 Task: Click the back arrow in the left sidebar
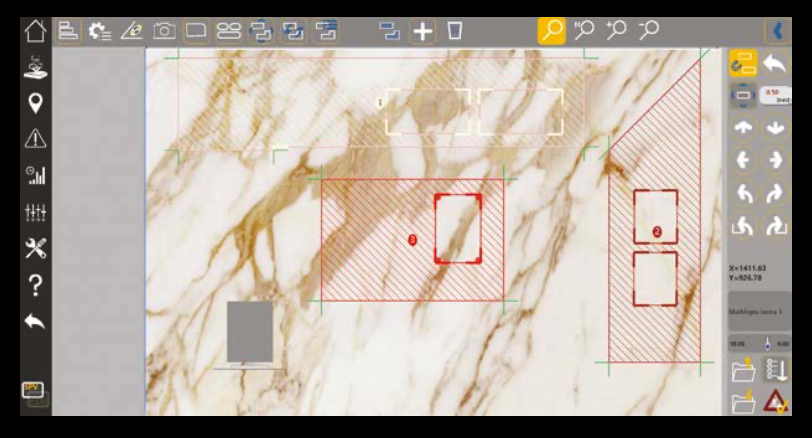[35, 322]
